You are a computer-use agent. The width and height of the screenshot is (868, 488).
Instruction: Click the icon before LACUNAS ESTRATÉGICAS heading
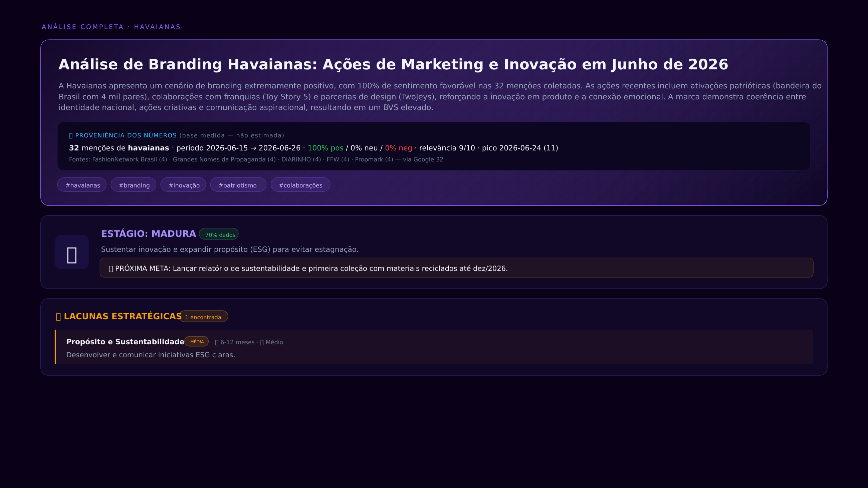(x=58, y=317)
